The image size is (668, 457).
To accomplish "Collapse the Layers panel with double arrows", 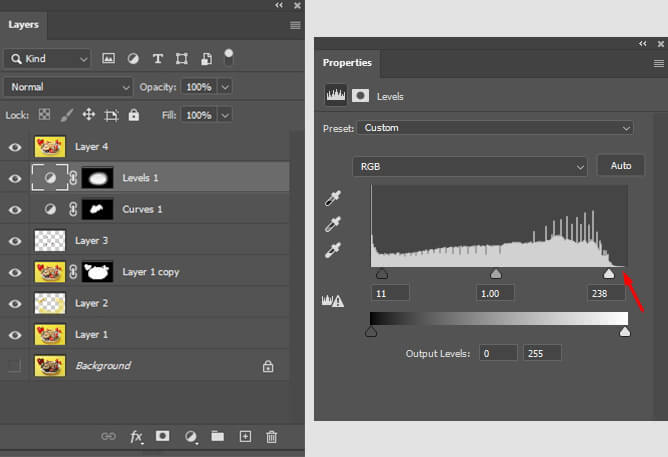I will (x=279, y=5).
